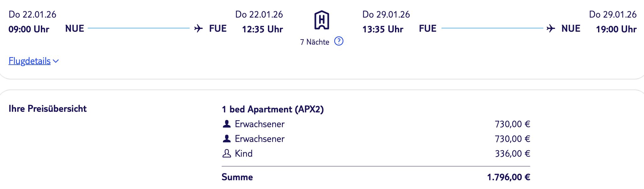Viewport: 644px width, 189px height.
Task: Click the 19:00 Uhr return arrival time
Action: tap(616, 29)
